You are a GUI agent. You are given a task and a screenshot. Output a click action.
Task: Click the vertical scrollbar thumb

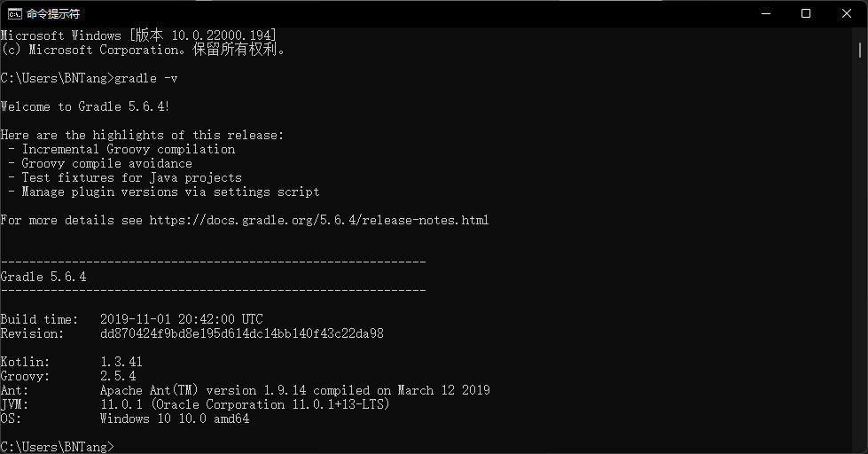click(x=860, y=50)
